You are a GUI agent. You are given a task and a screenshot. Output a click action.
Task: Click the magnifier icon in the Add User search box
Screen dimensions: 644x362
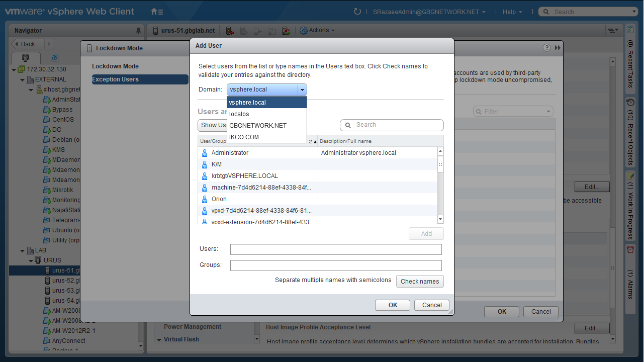coord(348,125)
